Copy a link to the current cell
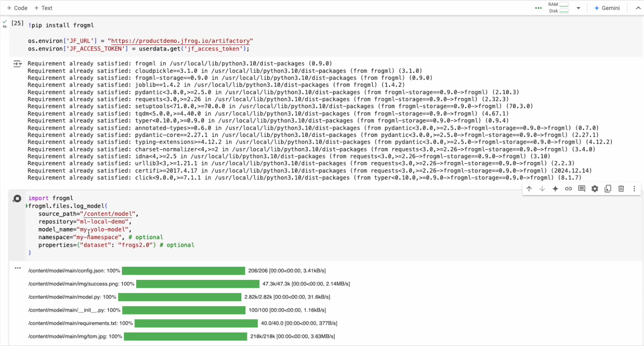The image size is (644, 346). pos(568,189)
